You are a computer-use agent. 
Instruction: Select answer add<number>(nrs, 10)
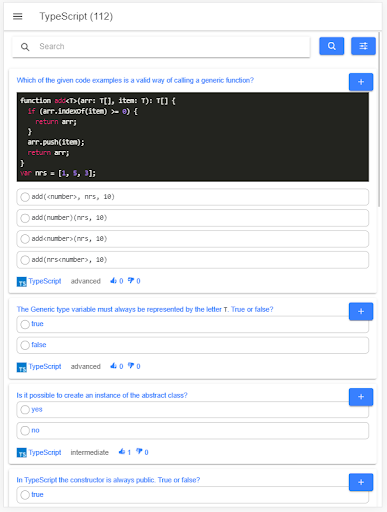193,239
